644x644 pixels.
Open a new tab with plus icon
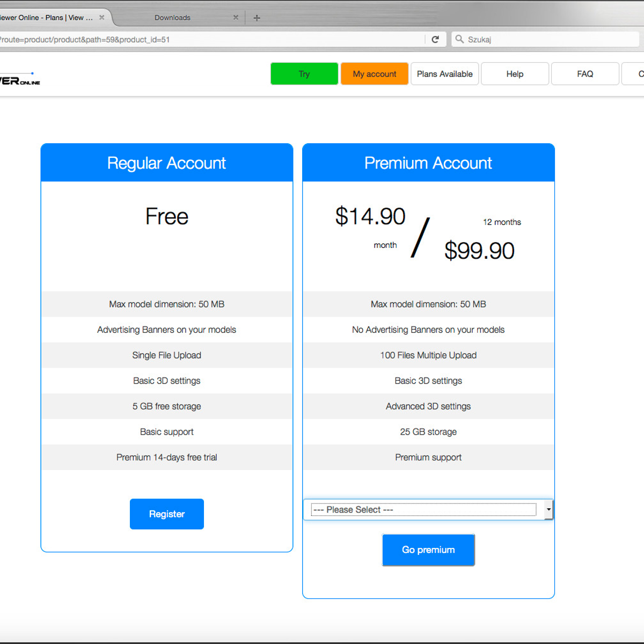pos(257,18)
